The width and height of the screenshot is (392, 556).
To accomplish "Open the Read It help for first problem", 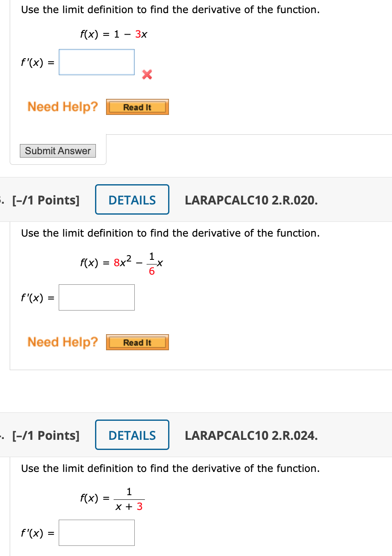I will pos(137,107).
